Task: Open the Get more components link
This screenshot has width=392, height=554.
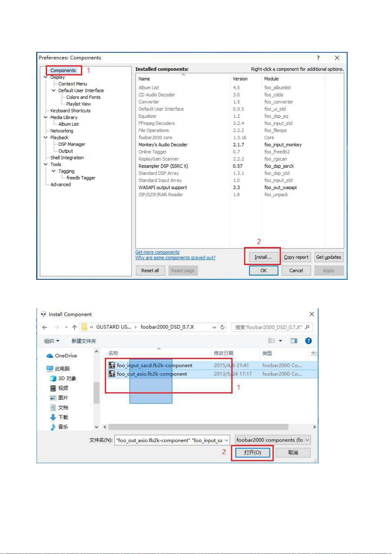Action: pos(157,252)
